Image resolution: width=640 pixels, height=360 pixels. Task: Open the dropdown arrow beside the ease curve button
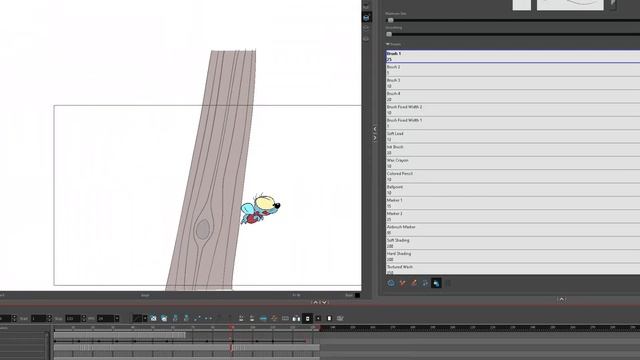coord(145,318)
